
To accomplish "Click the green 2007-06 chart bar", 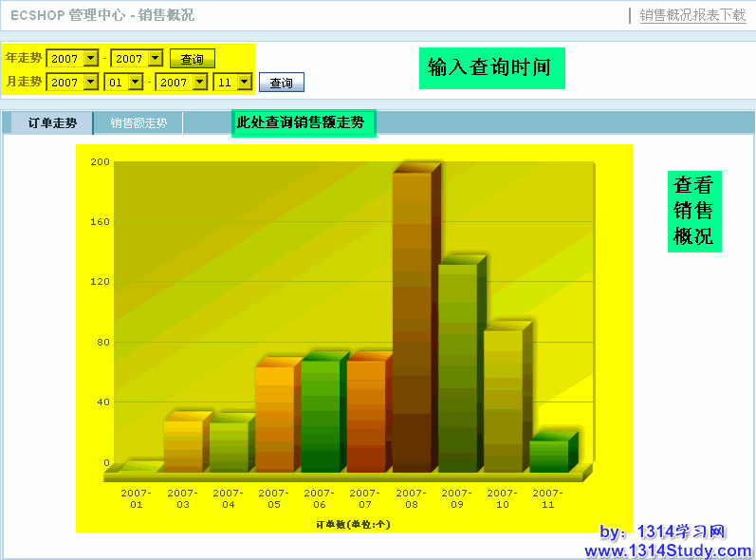I will click(x=320, y=414).
